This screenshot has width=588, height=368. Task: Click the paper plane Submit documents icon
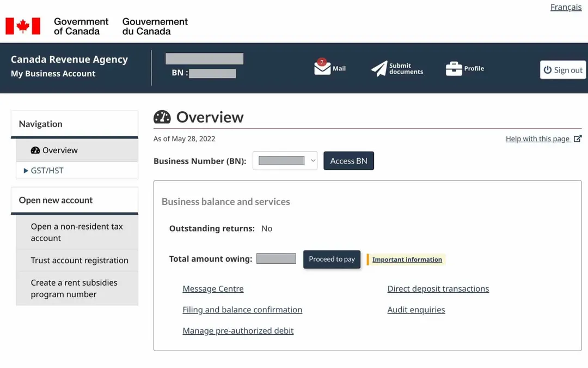tap(379, 68)
